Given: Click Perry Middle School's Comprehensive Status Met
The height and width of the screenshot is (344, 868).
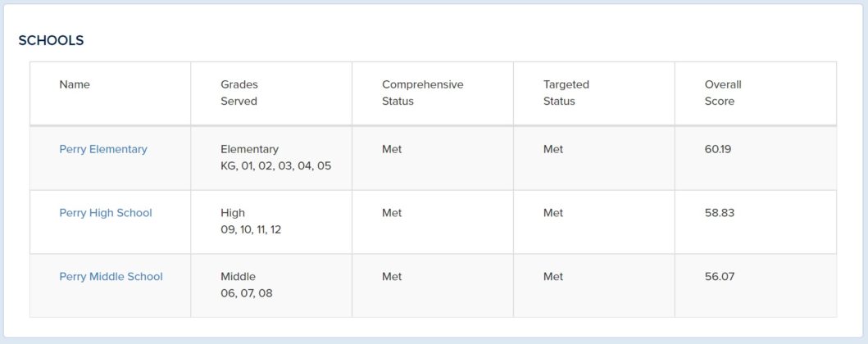Looking at the screenshot, I should (391, 277).
